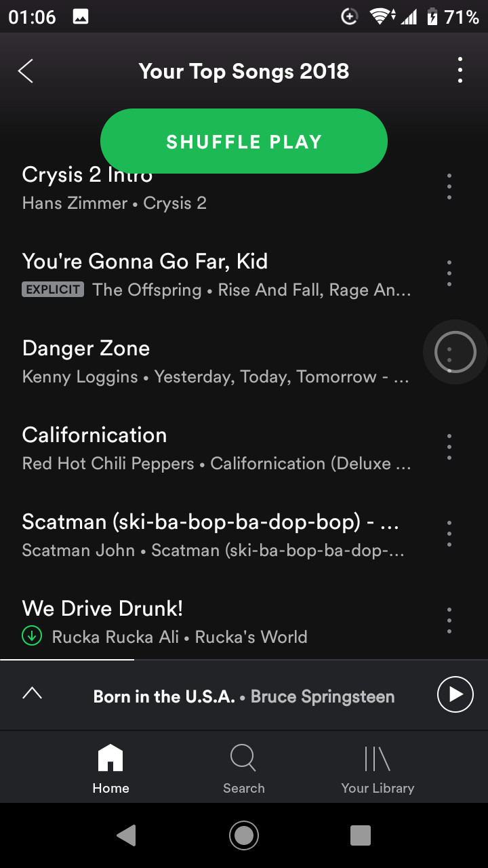Open options for Crysis 2 Intro
The width and height of the screenshot is (488, 868).
coord(449,186)
